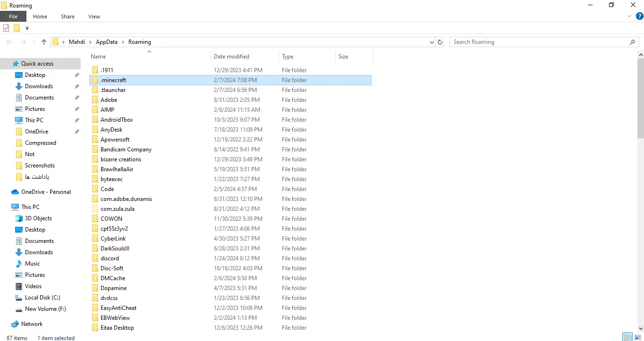The height and width of the screenshot is (341, 644).
Task: Select OneDrive - Personal in sidebar
Action: tap(46, 192)
